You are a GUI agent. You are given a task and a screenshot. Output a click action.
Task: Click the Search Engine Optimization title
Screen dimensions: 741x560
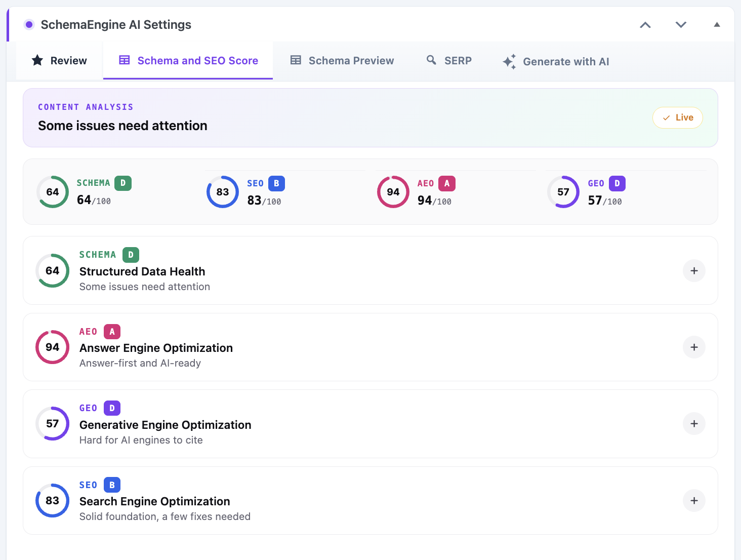[155, 501]
